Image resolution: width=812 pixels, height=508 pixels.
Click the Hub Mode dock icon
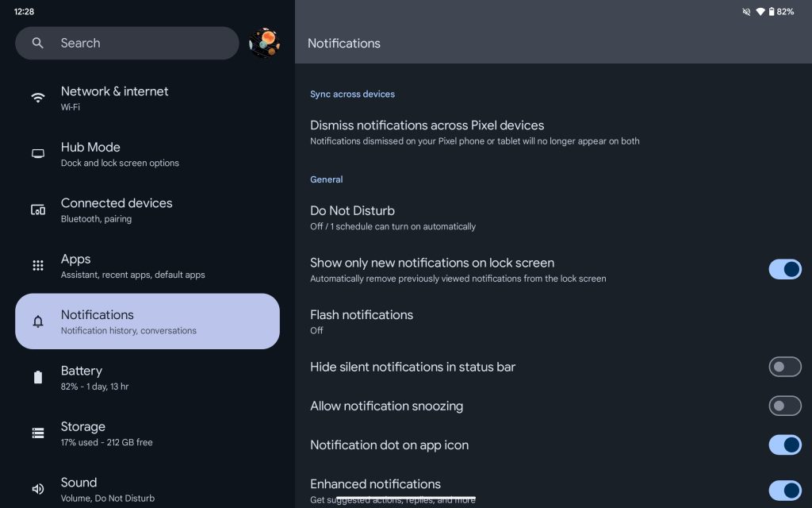[x=37, y=154]
